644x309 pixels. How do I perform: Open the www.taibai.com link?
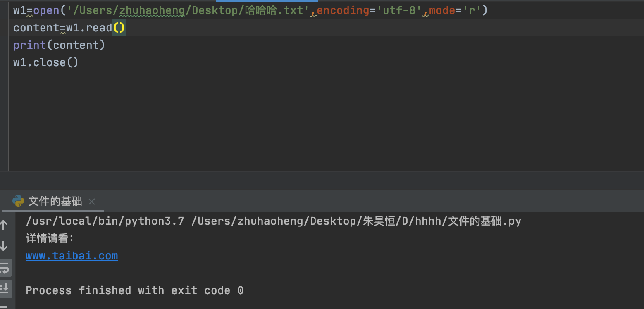72,255
